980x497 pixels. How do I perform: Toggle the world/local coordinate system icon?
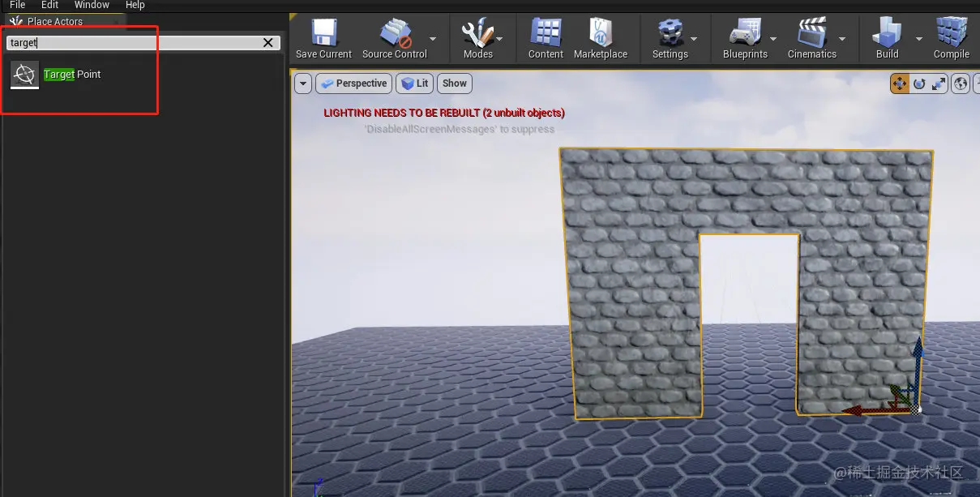tap(961, 84)
